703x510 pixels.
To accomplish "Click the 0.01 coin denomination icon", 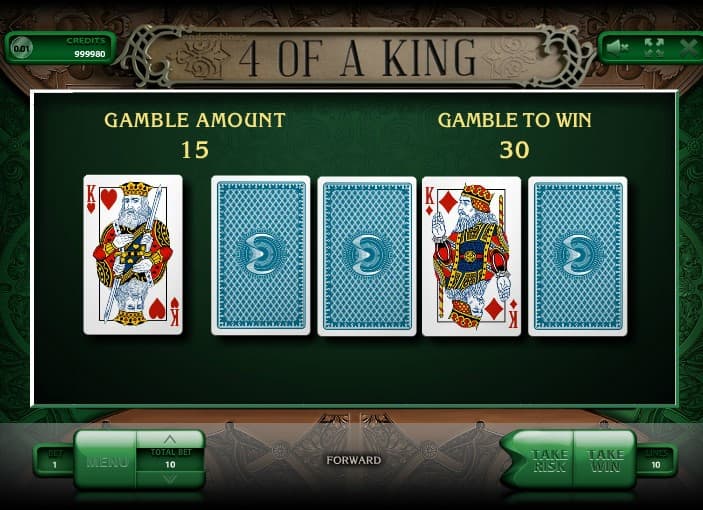I will (x=22, y=48).
